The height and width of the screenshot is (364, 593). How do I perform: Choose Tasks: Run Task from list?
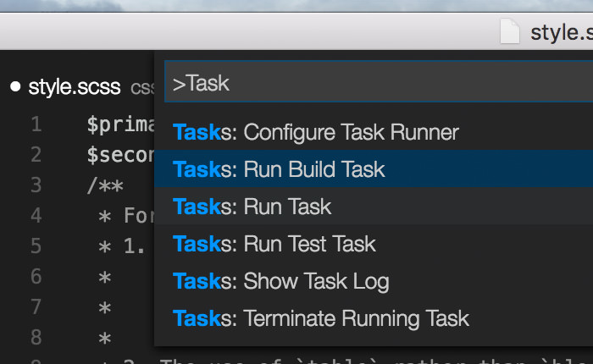coord(374,207)
